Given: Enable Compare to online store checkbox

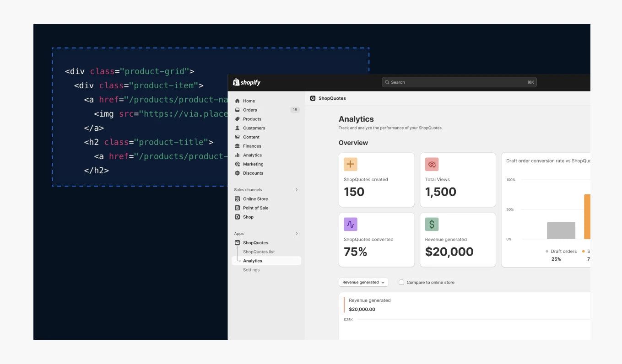Looking at the screenshot, I should [x=401, y=283].
